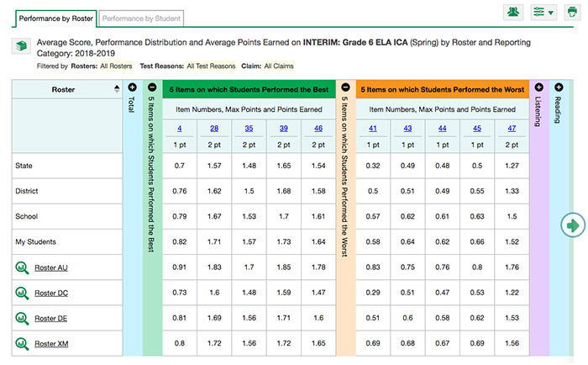Click Roster DC value 0.29 for item 41
The height and width of the screenshot is (365, 588).
[373, 293]
